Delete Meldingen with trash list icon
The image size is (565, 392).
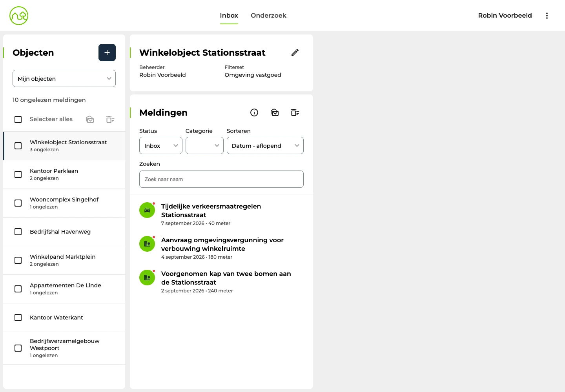[295, 113]
